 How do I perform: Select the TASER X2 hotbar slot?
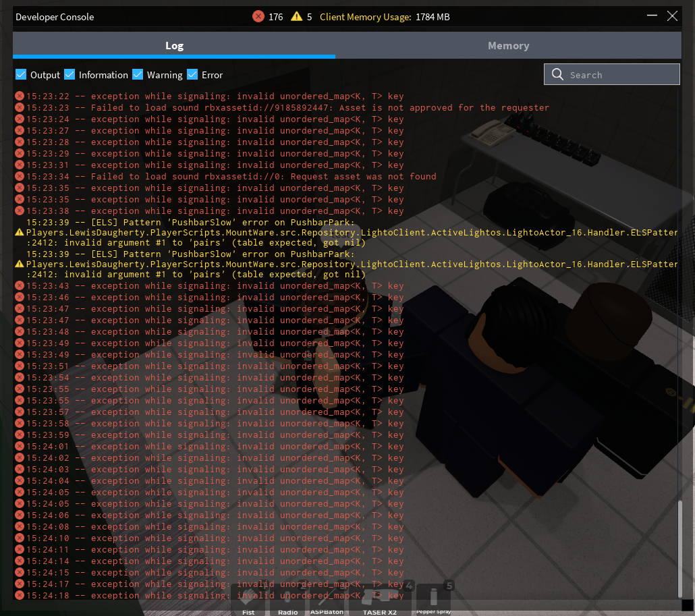click(379, 599)
